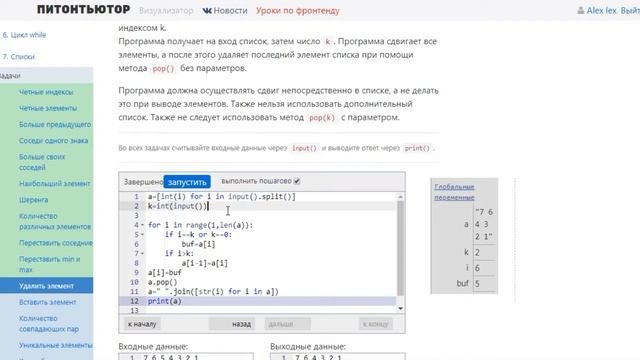Click the к началу button
640x360 pixels.
(x=142, y=324)
